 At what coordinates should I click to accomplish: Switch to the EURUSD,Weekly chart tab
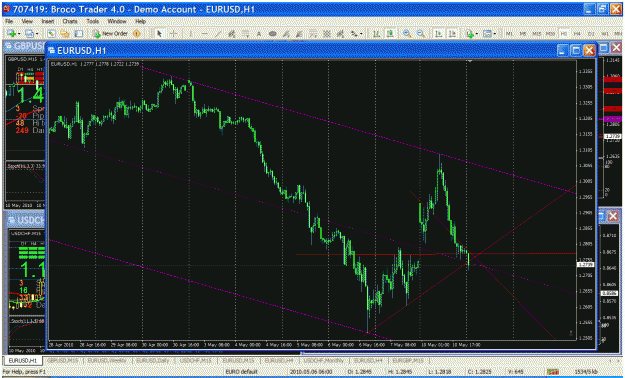click(x=107, y=360)
